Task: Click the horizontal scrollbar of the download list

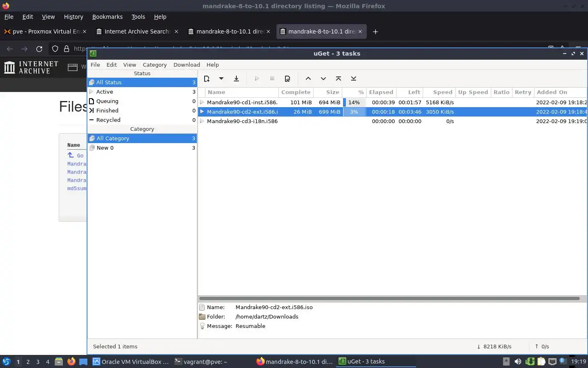Action: [389, 298]
